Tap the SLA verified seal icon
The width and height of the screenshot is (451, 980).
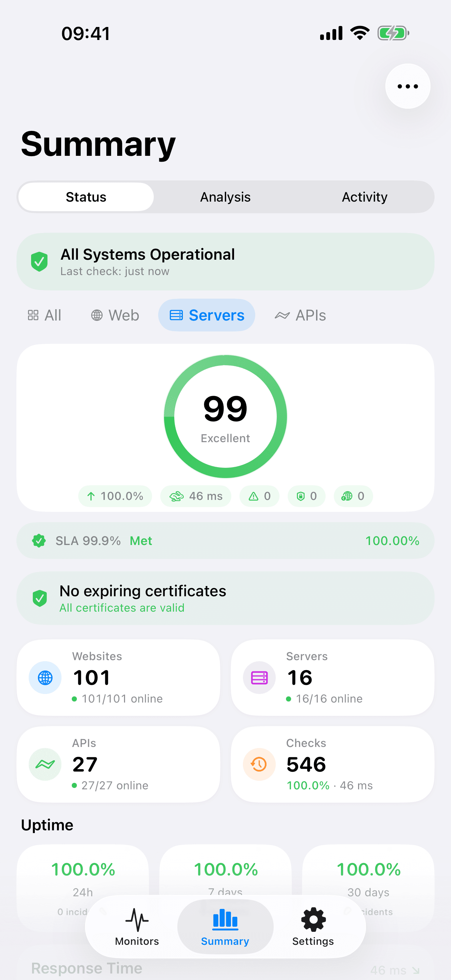39,541
